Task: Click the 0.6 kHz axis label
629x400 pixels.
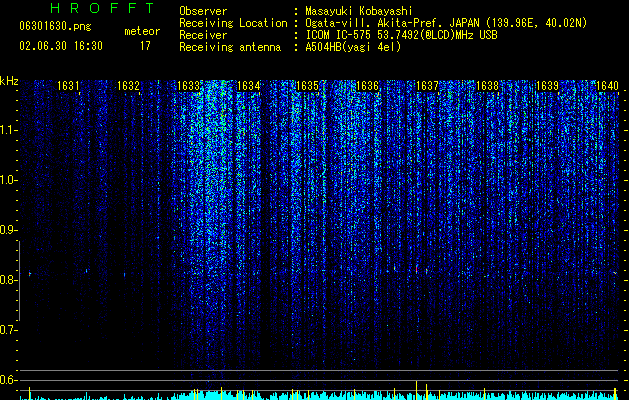Action: pos(7,380)
